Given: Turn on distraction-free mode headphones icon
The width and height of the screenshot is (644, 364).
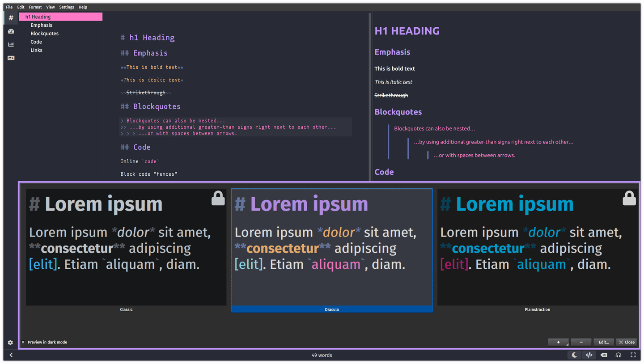Looking at the screenshot, I should click(619, 355).
